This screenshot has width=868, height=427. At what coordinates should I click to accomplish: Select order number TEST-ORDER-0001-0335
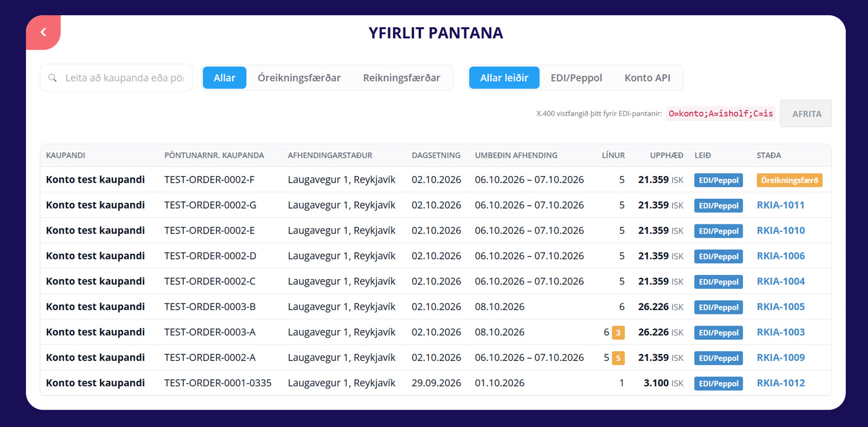coord(218,384)
